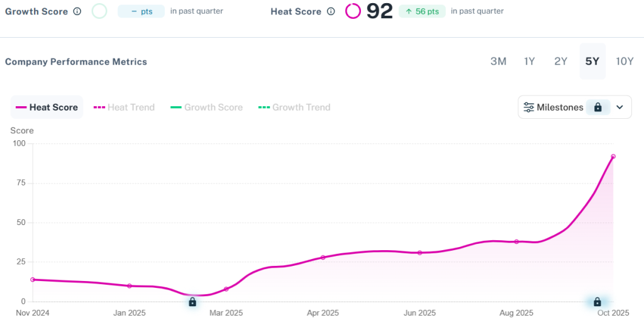Image resolution: width=644 pixels, height=325 pixels.
Task: Switch to the 3M time range
Action: [498, 62]
